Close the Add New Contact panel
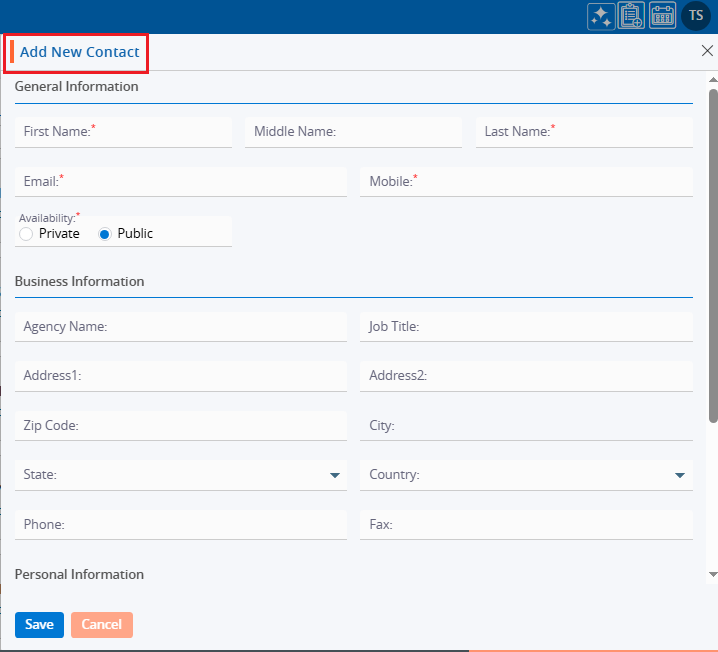Image resolution: width=718 pixels, height=652 pixels. [707, 51]
